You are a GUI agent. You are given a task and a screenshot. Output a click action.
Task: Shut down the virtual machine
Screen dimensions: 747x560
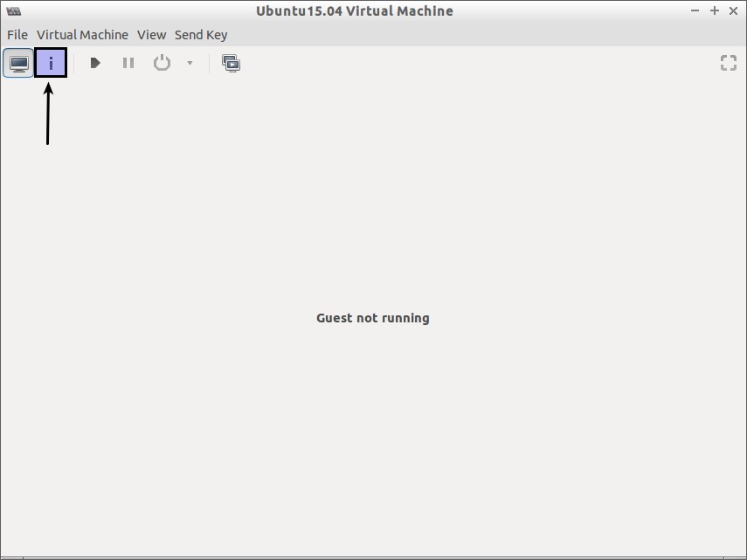point(162,63)
